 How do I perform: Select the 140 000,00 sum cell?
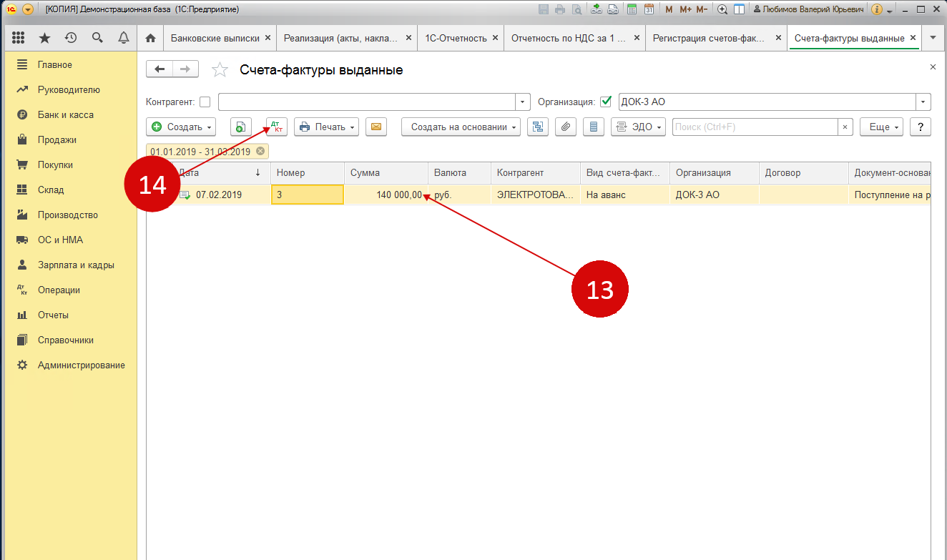pos(386,195)
